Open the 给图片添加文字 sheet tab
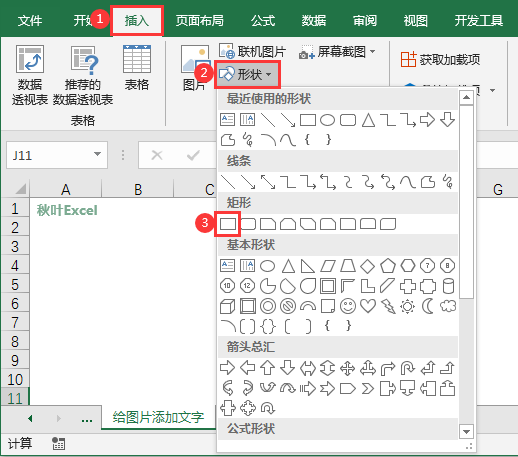 (158, 417)
